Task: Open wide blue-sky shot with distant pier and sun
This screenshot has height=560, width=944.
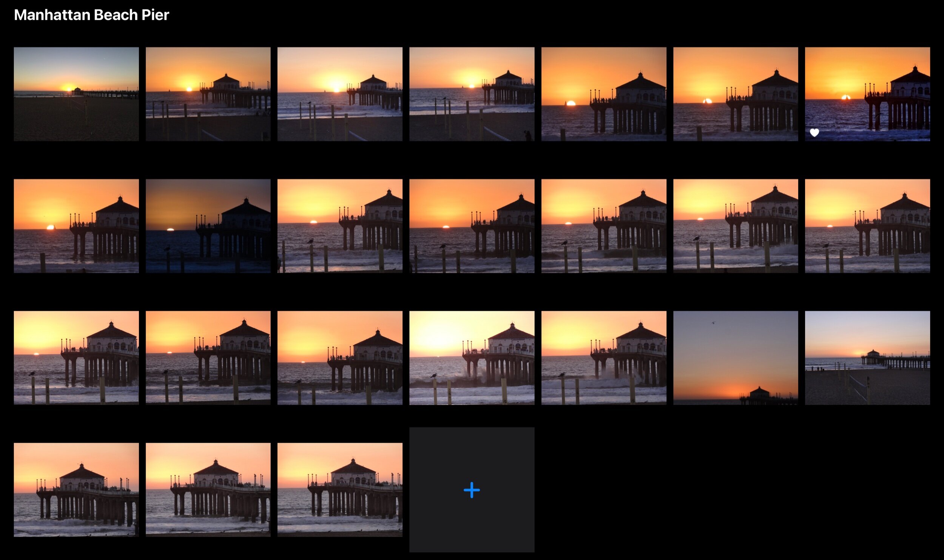Action: pyautogui.click(x=76, y=94)
